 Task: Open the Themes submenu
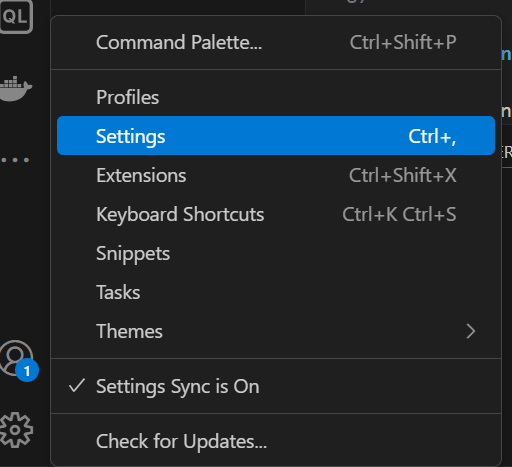[x=276, y=331]
